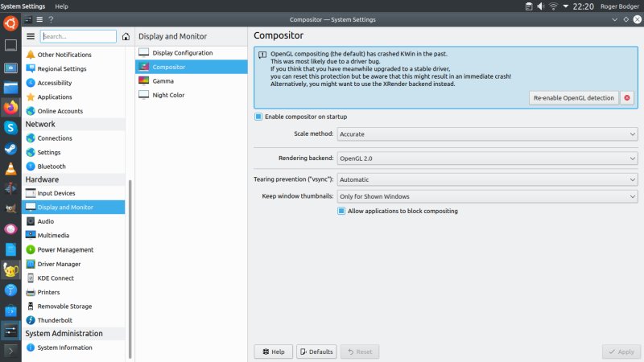644x362 pixels.
Task: Click the titlebar hamburger menu icon
Action: (x=39, y=19)
